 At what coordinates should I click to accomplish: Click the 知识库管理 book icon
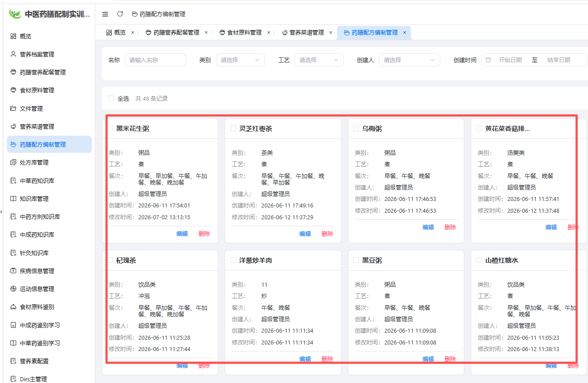tap(13, 199)
